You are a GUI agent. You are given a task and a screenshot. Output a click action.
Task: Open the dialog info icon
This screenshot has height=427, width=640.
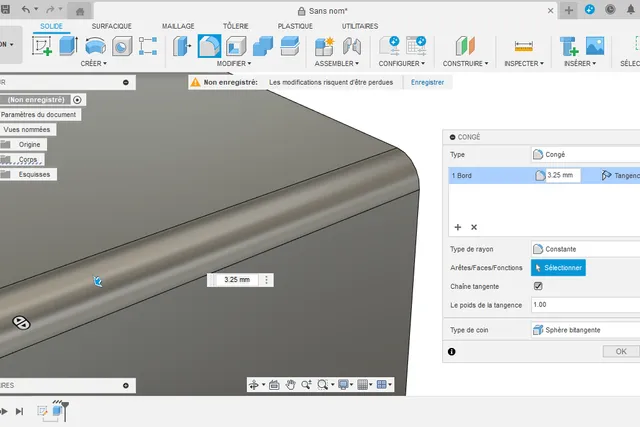pos(451,351)
